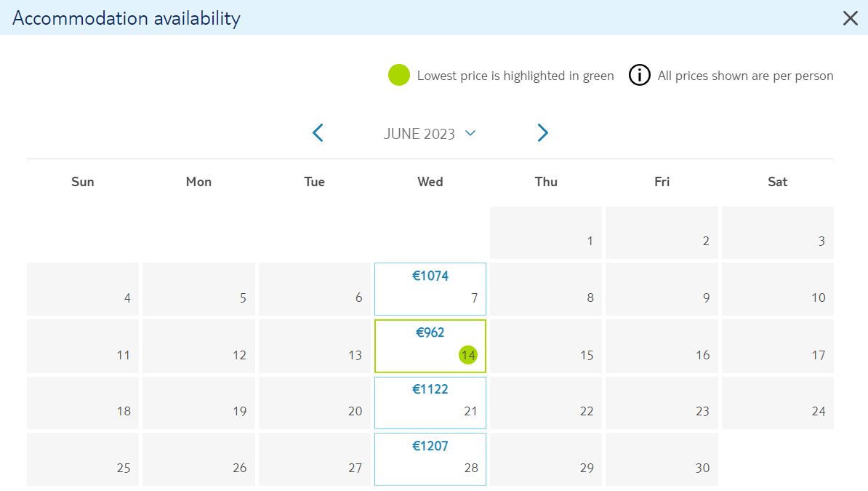Click the greyed date June 10
This screenshot has height=491, width=868.
click(777, 289)
